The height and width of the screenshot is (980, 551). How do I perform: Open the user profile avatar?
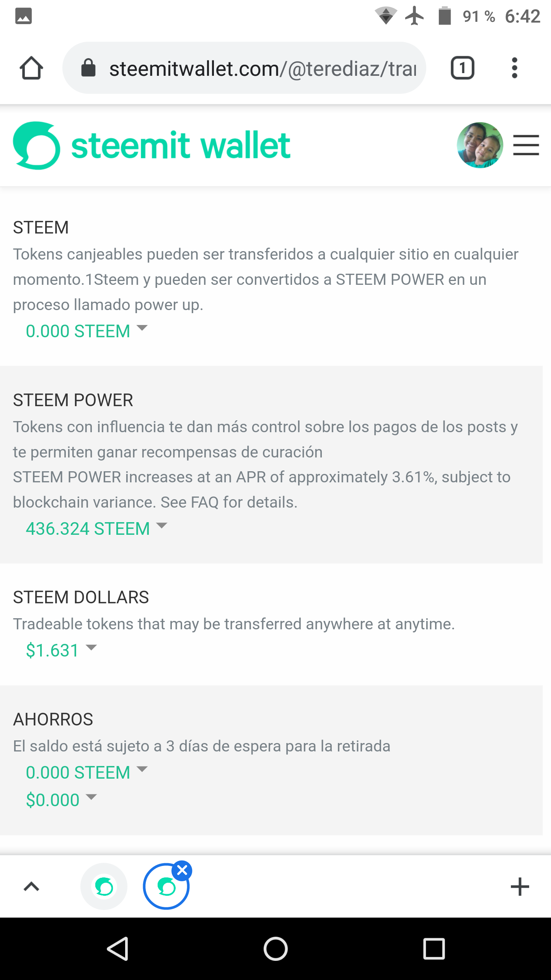click(x=480, y=145)
